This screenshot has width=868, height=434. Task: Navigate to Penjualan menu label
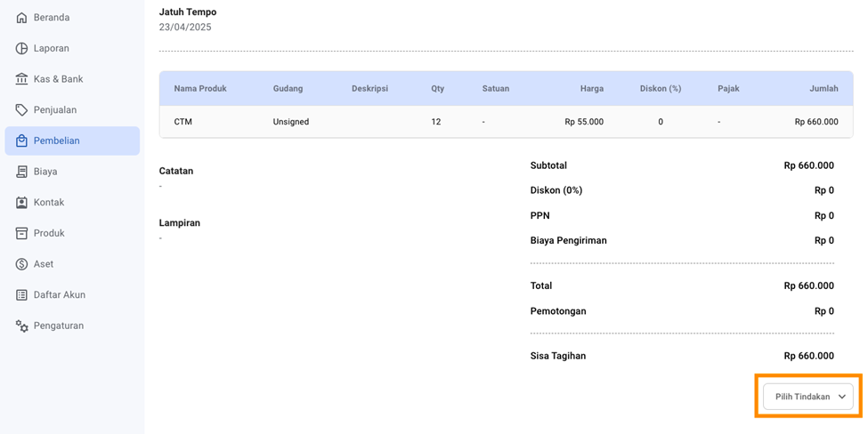pos(55,109)
